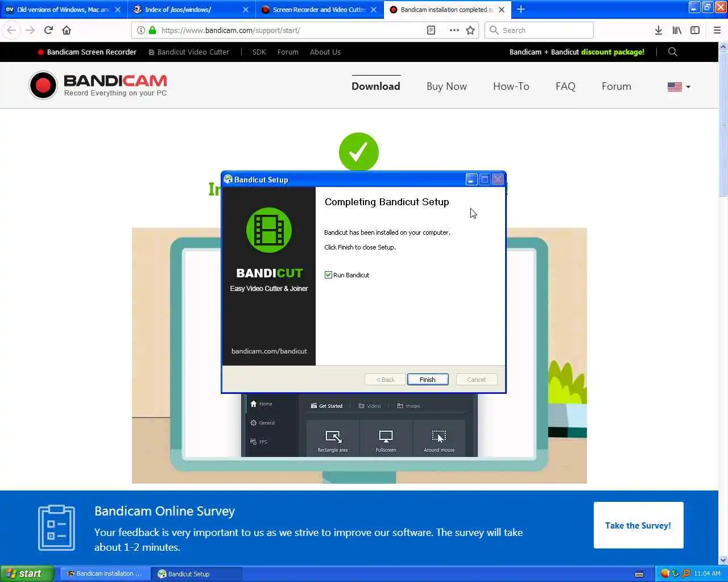Viewport: 728px width, 582px height.
Task: Open the FAQ menu item
Action: [565, 86]
